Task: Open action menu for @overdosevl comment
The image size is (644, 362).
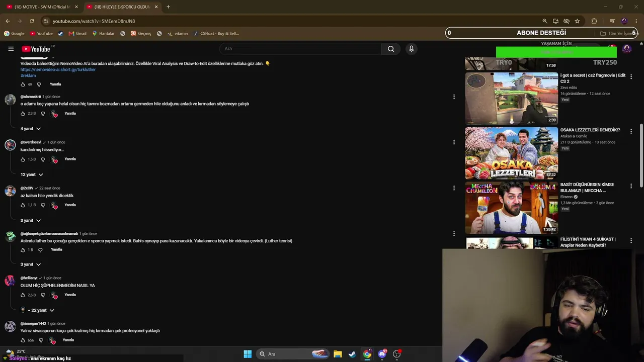Action: tap(454, 142)
